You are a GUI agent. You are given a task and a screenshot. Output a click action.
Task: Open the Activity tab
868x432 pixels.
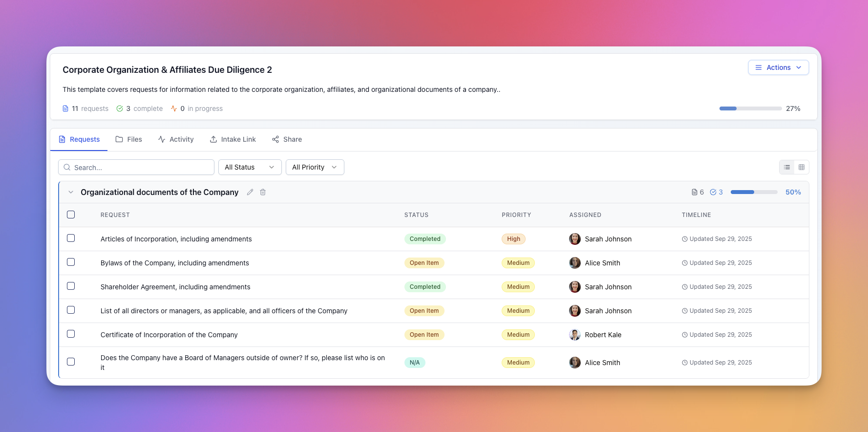tap(176, 139)
